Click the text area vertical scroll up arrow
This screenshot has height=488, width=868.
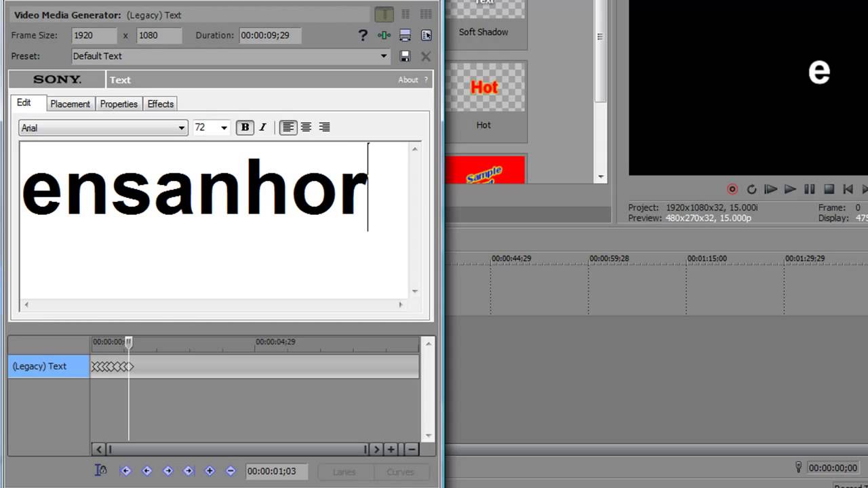pyautogui.click(x=415, y=149)
